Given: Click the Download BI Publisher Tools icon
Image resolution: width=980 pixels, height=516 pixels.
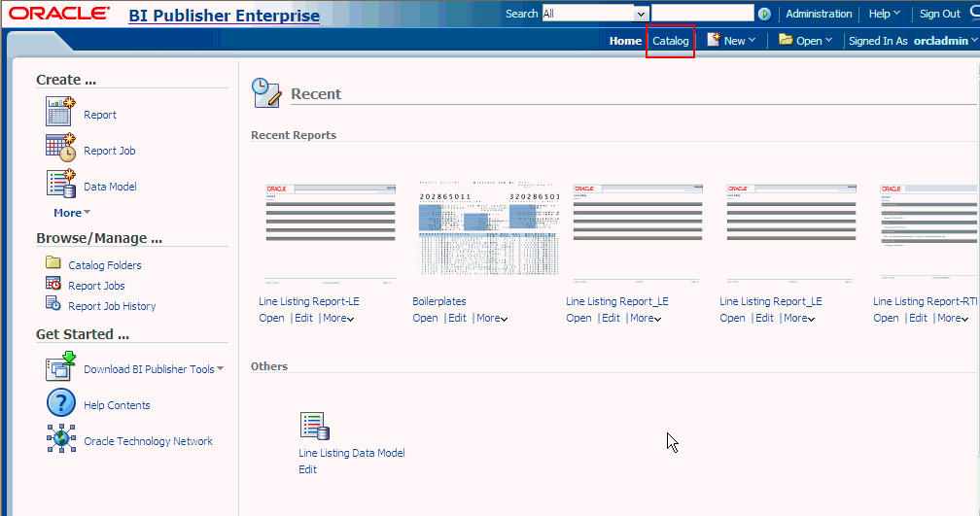Looking at the screenshot, I should pos(60,366).
